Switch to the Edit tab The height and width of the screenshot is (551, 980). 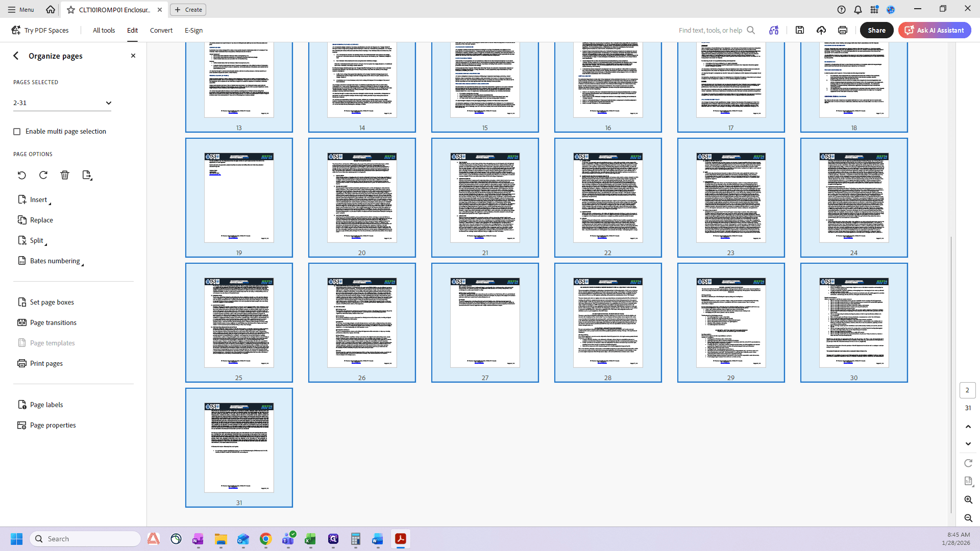[x=132, y=30]
